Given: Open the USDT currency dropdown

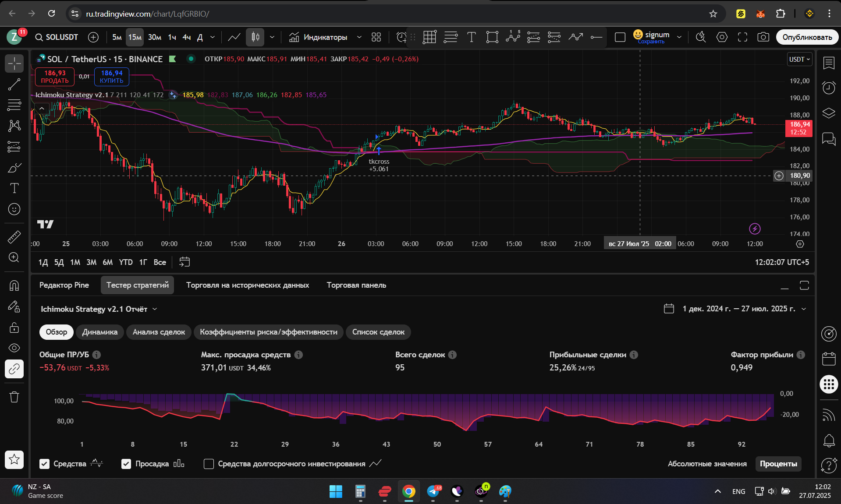Looking at the screenshot, I should click(x=800, y=59).
